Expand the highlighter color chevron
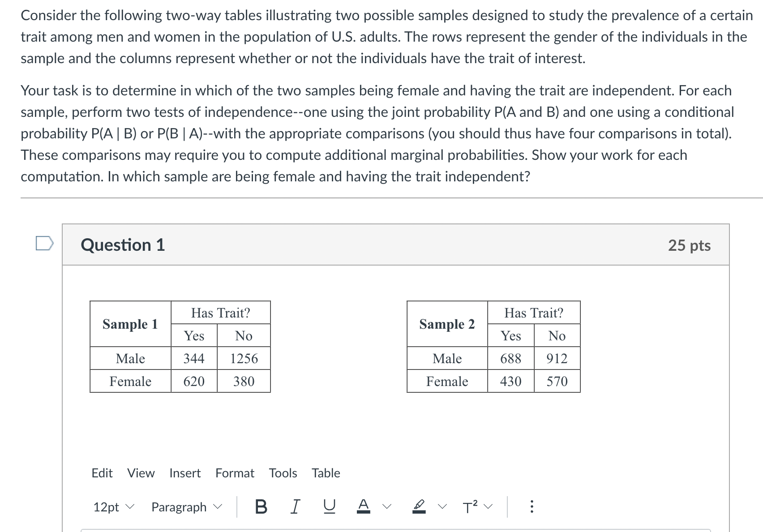Screen dimensions: 763x532 pos(442,506)
